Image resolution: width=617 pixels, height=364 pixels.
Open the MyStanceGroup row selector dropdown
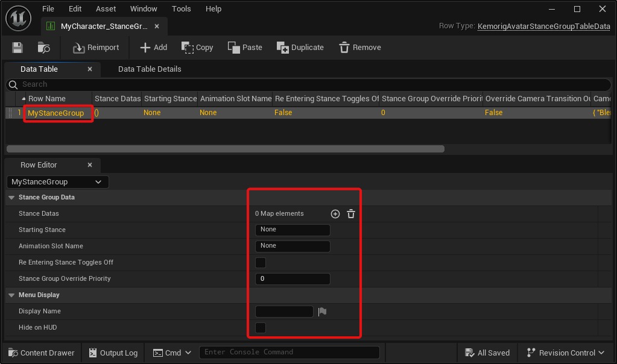tap(57, 182)
